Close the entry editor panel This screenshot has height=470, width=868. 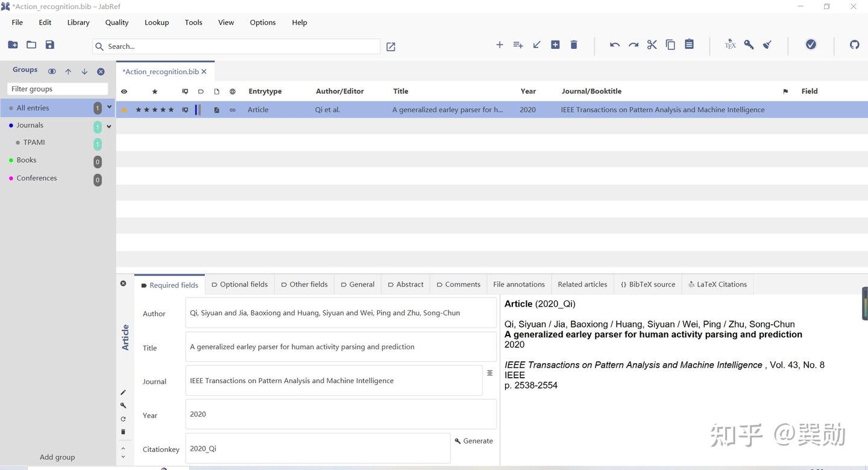pyautogui.click(x=123, y=284)
